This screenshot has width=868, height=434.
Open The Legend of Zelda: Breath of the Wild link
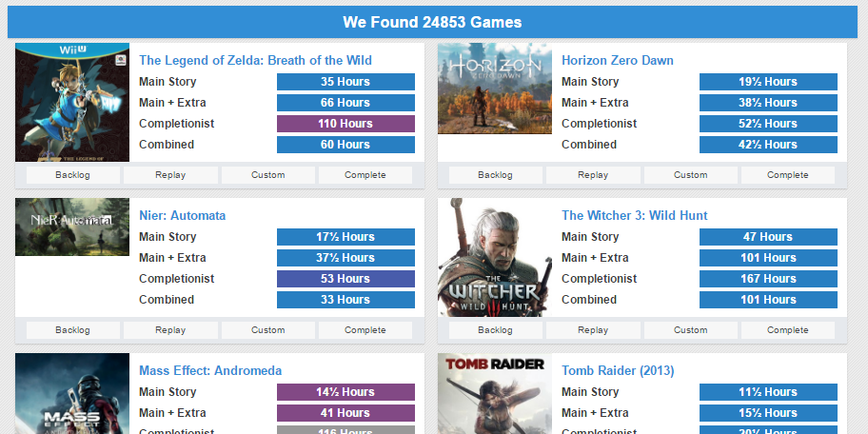point(255,60)
